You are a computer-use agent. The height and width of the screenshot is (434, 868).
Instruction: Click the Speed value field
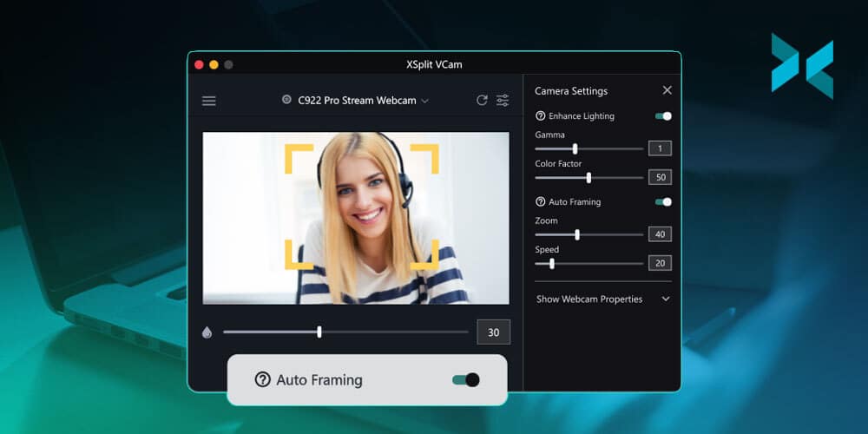tap(660, 263)
